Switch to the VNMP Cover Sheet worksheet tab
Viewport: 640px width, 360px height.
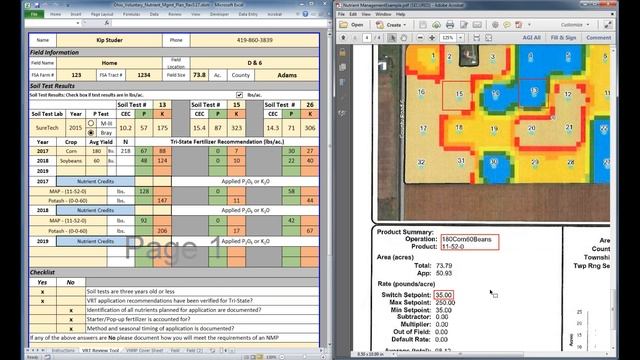click(x=144, y=350)
